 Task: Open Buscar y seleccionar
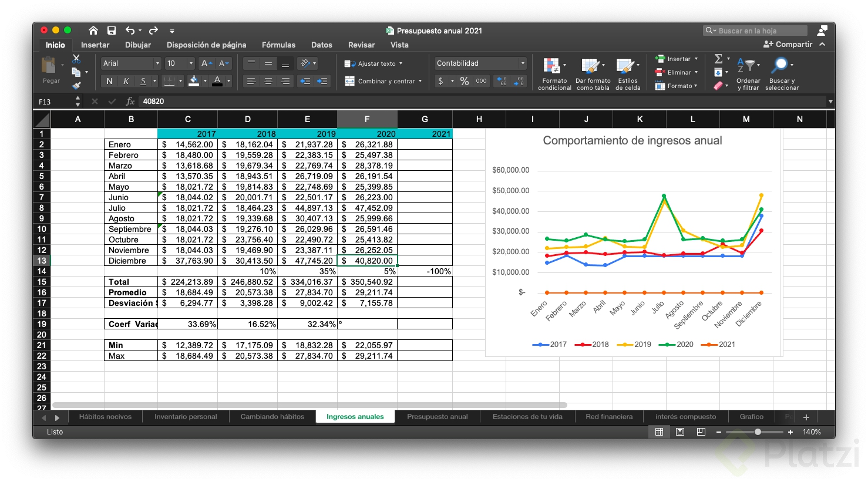click(x=782, y=74)
